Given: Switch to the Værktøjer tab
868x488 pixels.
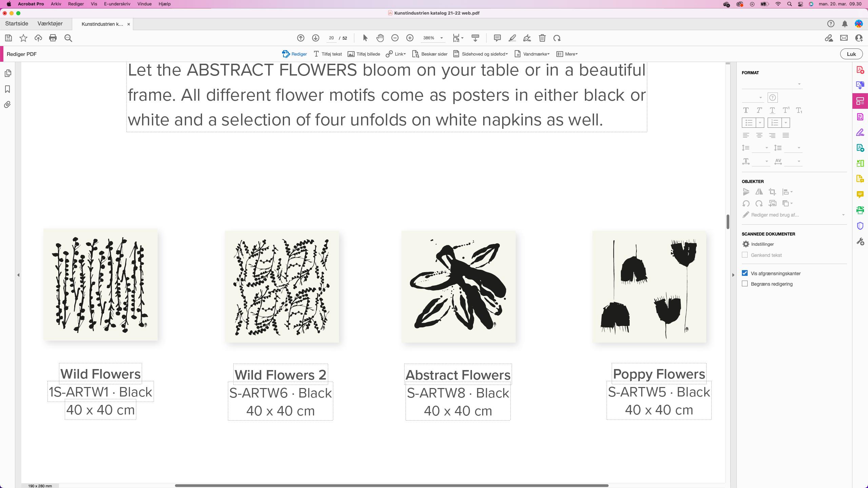Looking at the screenshot, I should click(50, 23).
